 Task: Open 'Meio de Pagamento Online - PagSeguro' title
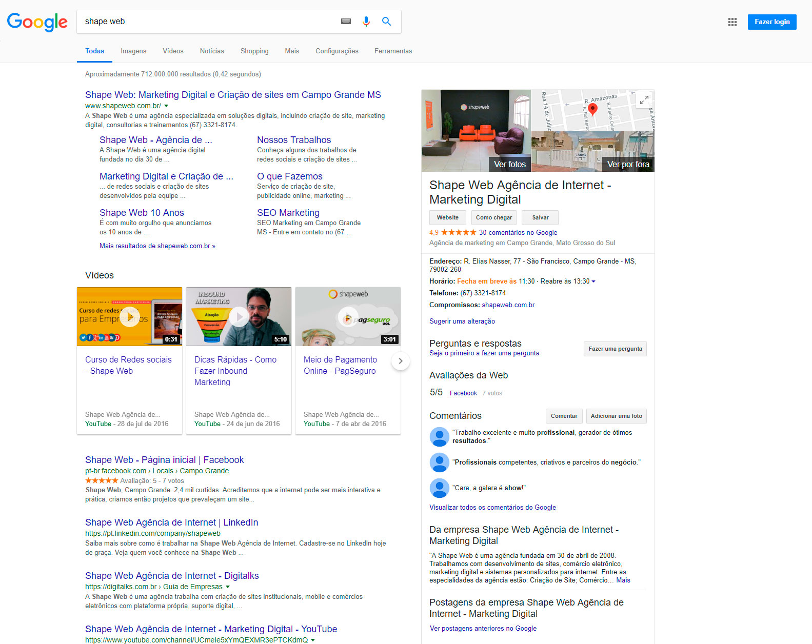click(340, 366)
